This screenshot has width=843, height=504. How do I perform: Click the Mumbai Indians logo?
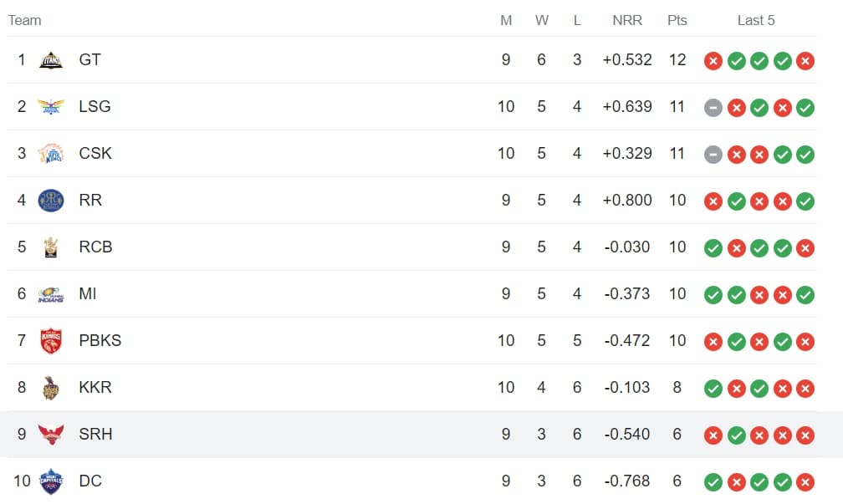[51, 294]
